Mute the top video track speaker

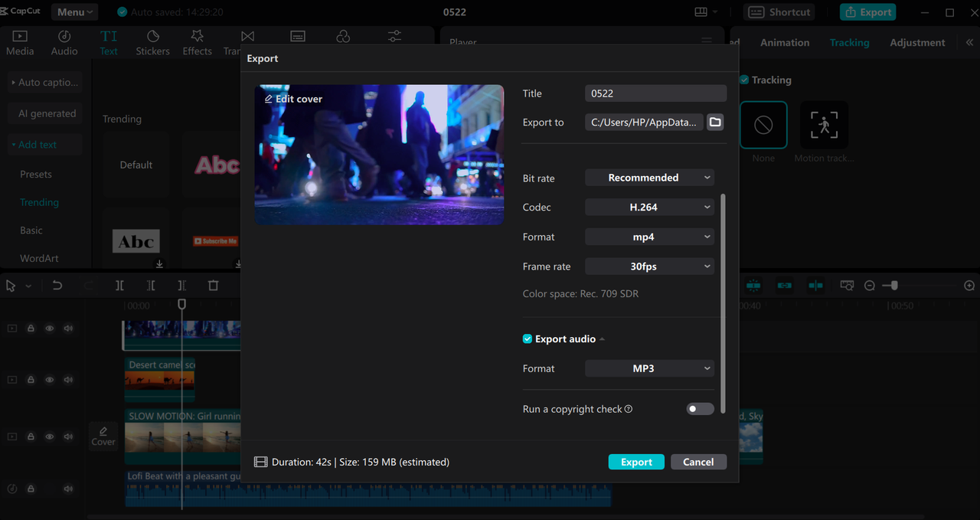click(x=68, y=329)
